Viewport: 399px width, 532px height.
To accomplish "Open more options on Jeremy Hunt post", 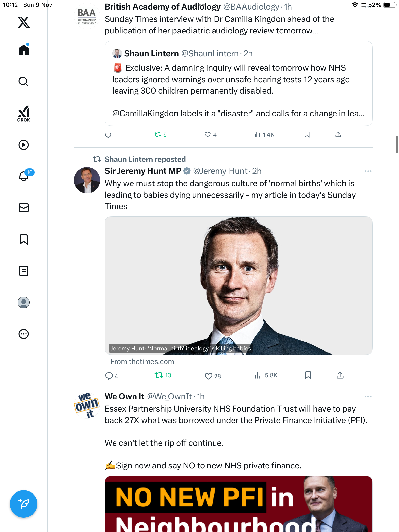I will 368,171.
